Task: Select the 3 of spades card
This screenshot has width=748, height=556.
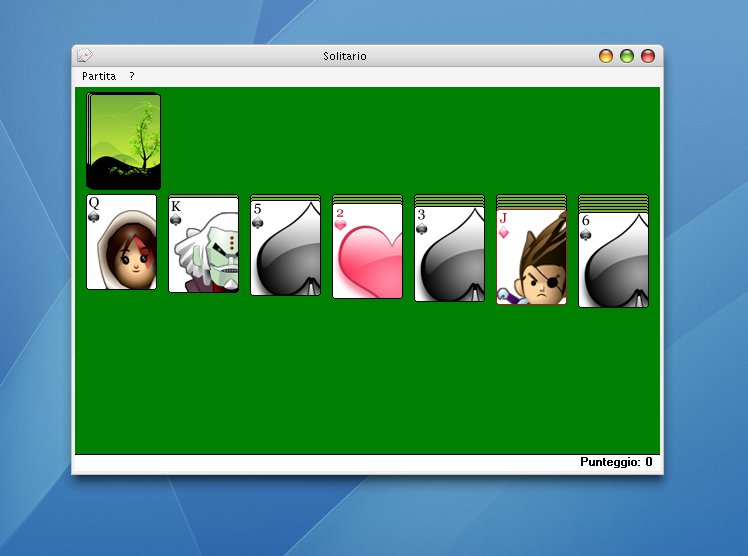Action: [x=449, y=254]
